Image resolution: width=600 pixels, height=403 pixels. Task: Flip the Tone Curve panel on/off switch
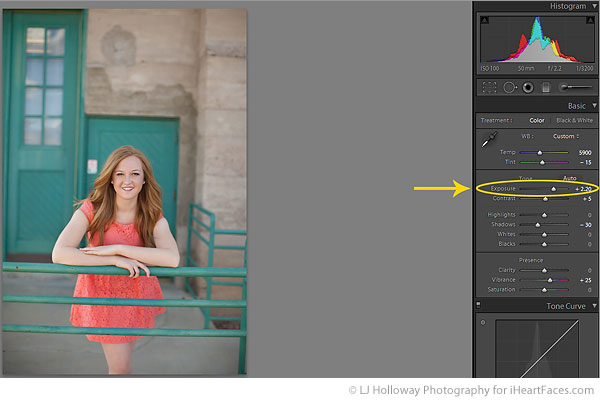478,305
